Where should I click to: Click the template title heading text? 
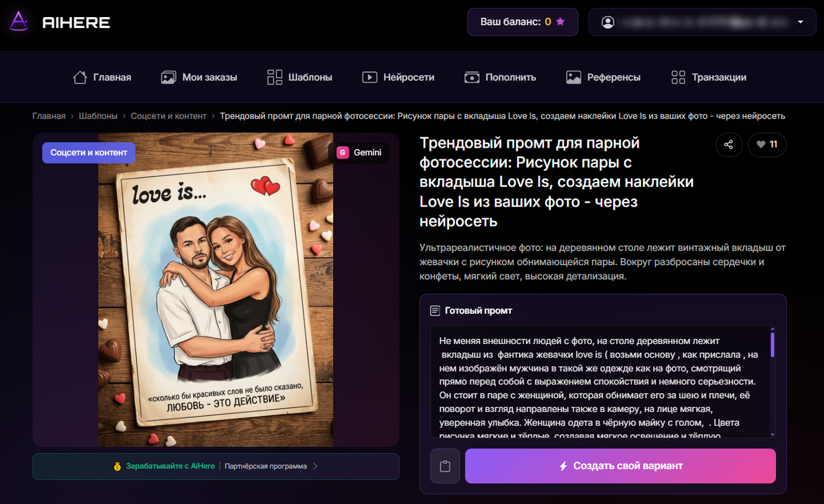click(557, 182)
